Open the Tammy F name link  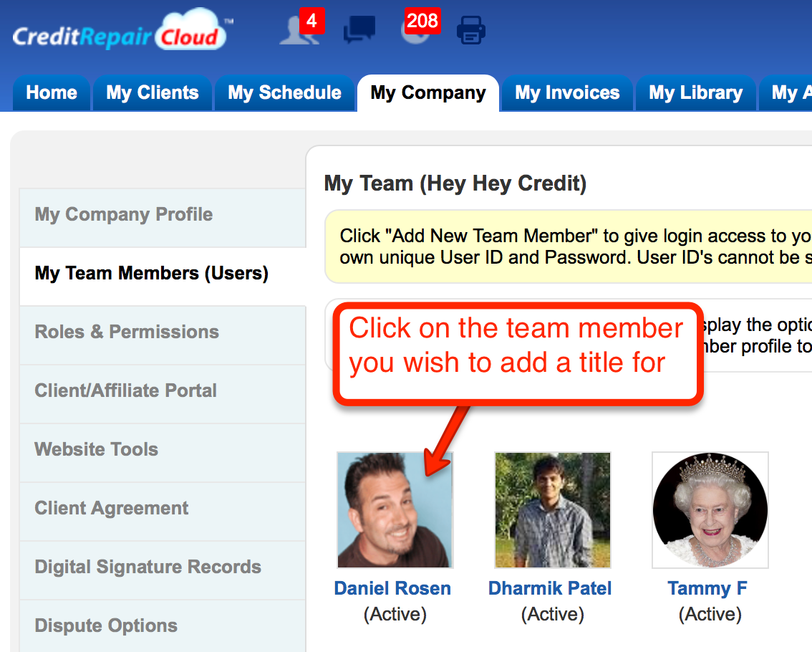coord(707,589)
